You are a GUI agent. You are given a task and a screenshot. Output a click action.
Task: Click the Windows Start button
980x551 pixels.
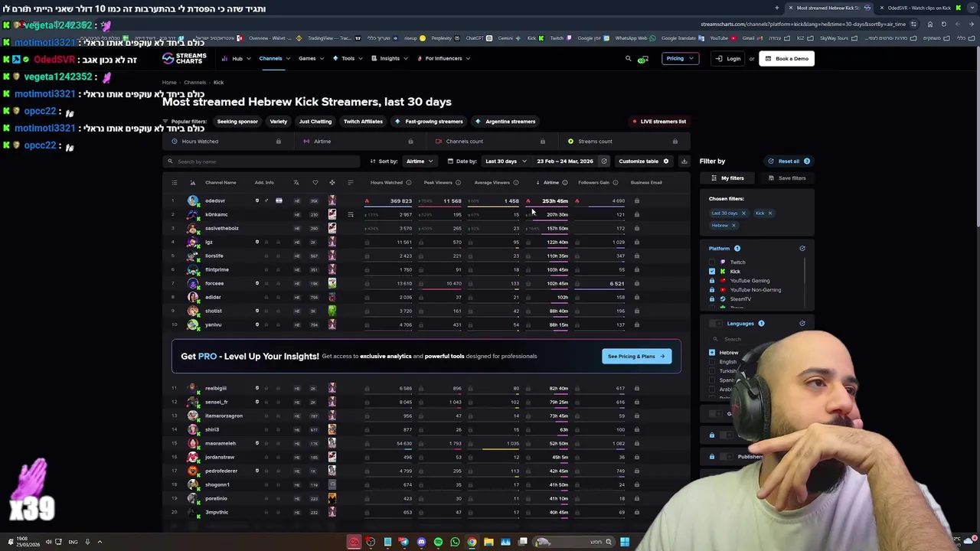pyautogui.click(x=625, y=542)
